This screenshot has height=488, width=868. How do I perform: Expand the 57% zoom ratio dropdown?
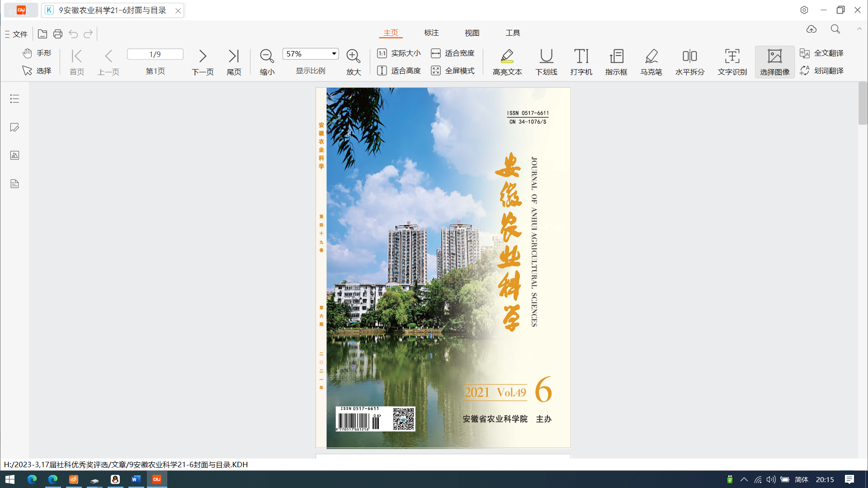(x=334, y=54)
